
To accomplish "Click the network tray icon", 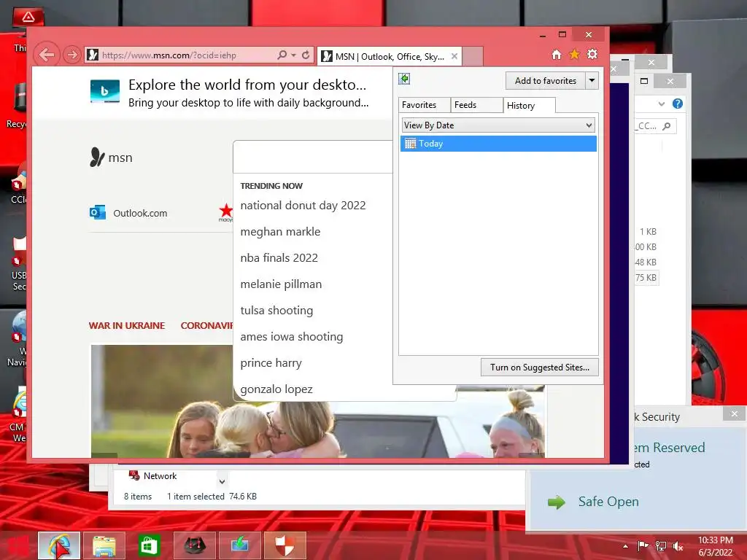I will [x=661, y=546].
